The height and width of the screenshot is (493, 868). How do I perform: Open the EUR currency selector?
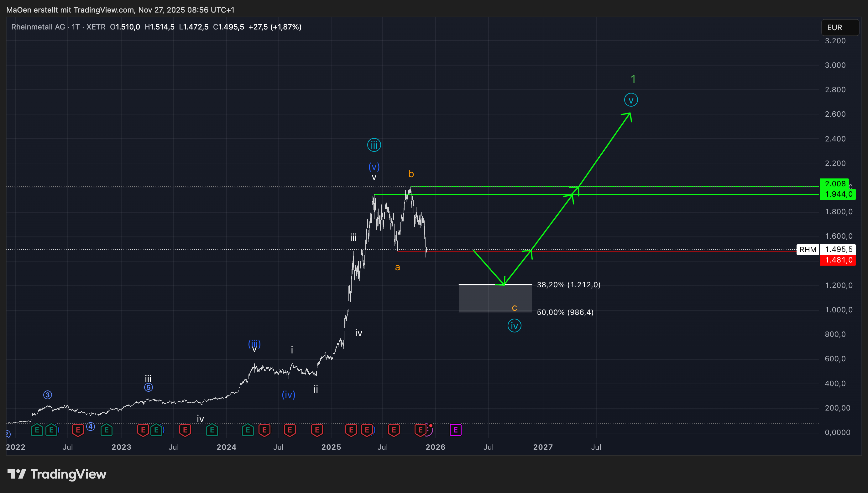pos(839,27)
